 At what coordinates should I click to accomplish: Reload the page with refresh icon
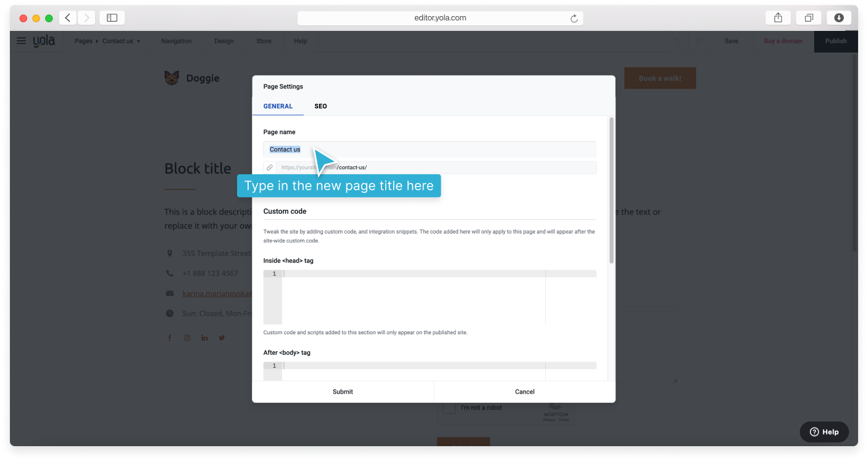pyautogui.click(x=574, y=19)
